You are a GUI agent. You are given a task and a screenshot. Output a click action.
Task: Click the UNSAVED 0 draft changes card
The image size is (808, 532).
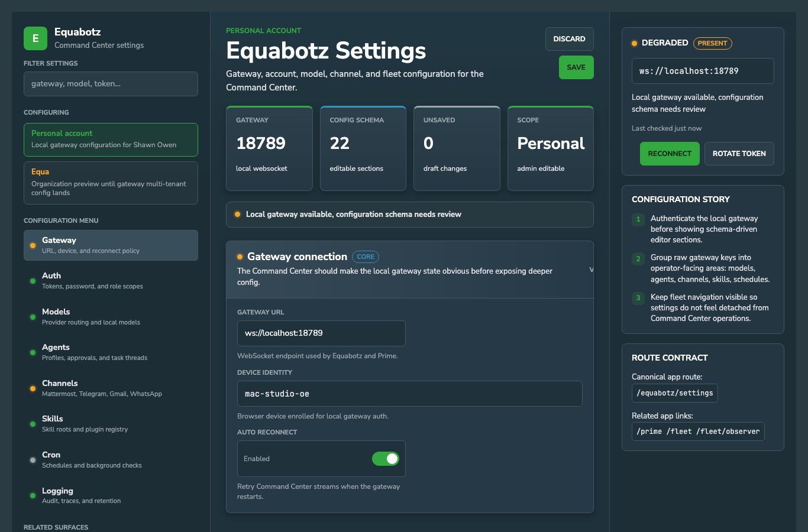tap(457, 148)
